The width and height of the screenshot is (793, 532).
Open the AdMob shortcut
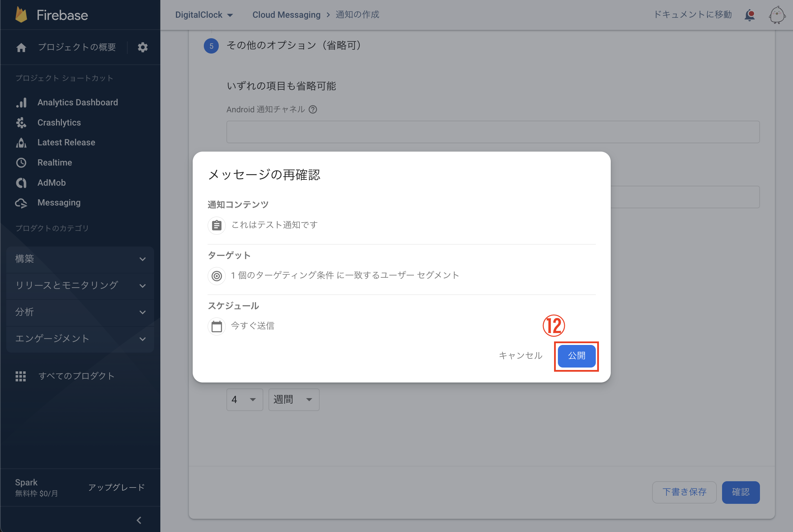coord(51,183)
